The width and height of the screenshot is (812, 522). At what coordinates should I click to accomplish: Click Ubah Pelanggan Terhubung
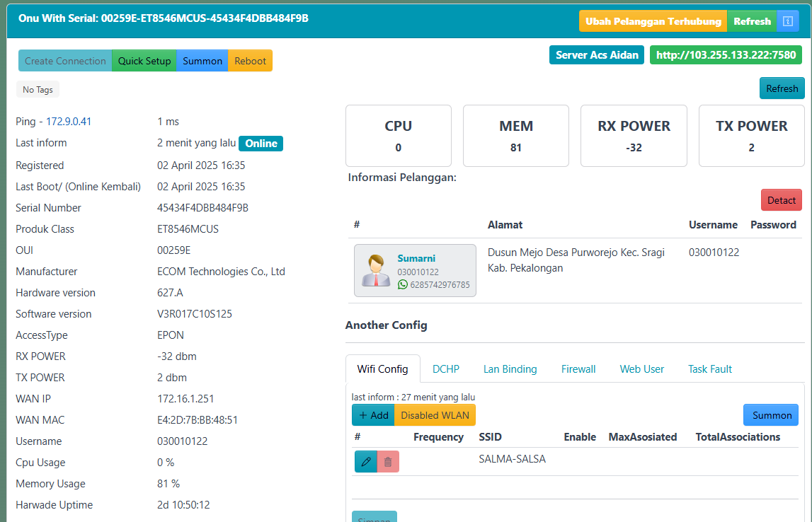tap(653, 21)
